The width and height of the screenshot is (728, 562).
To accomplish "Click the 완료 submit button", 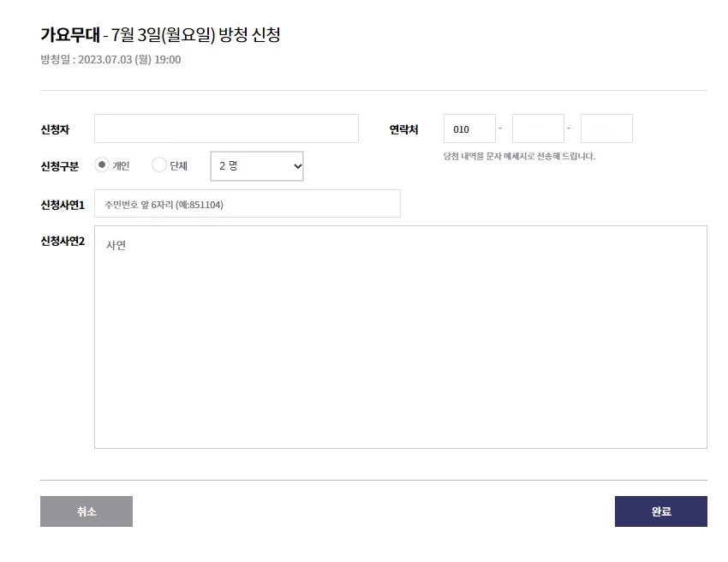I will (660, 511).
